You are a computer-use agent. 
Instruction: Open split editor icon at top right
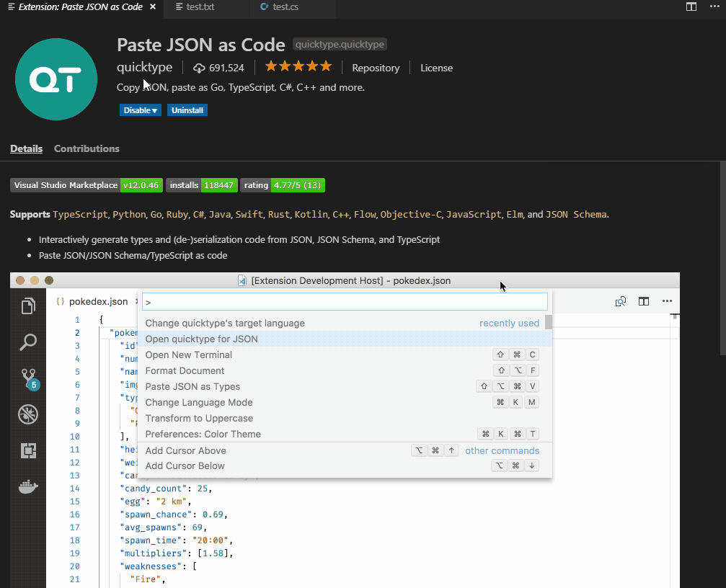(691, 7)
